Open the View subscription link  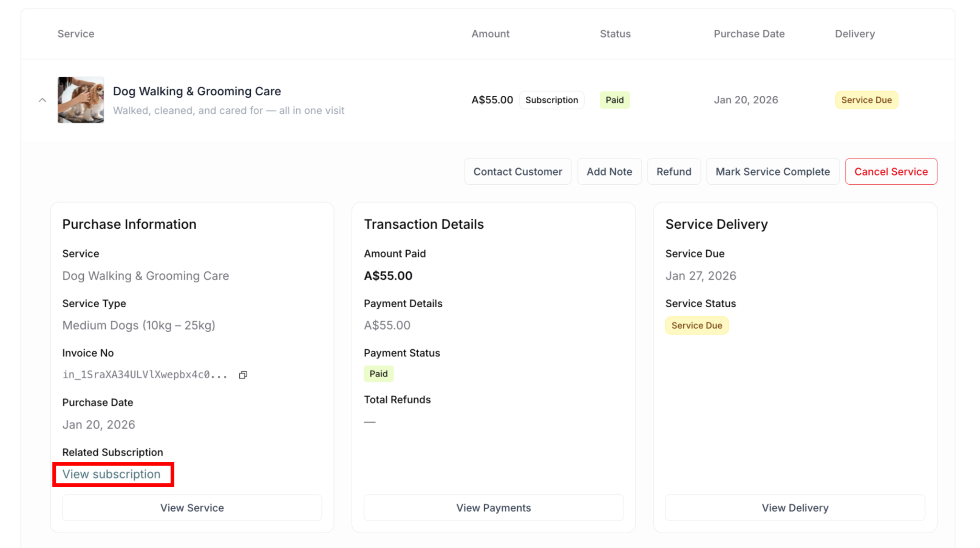[111, 474]
